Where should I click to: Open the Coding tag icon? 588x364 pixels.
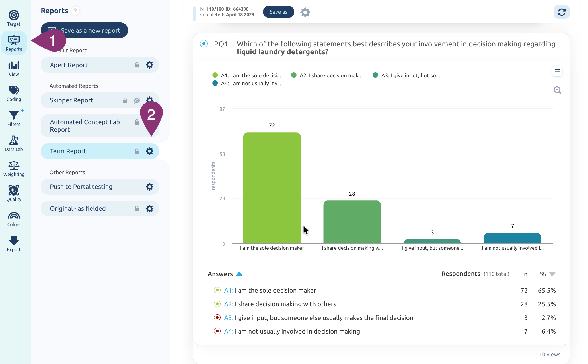pos(14,90)
